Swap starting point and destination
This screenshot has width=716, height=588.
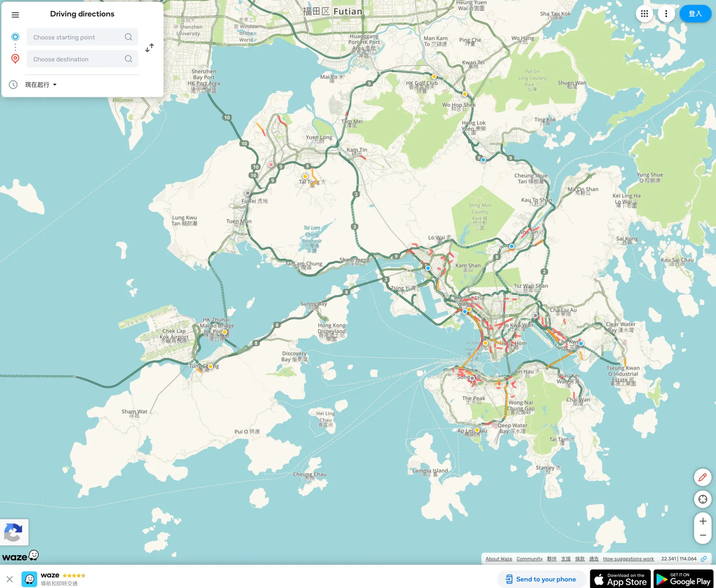point(150,48)
